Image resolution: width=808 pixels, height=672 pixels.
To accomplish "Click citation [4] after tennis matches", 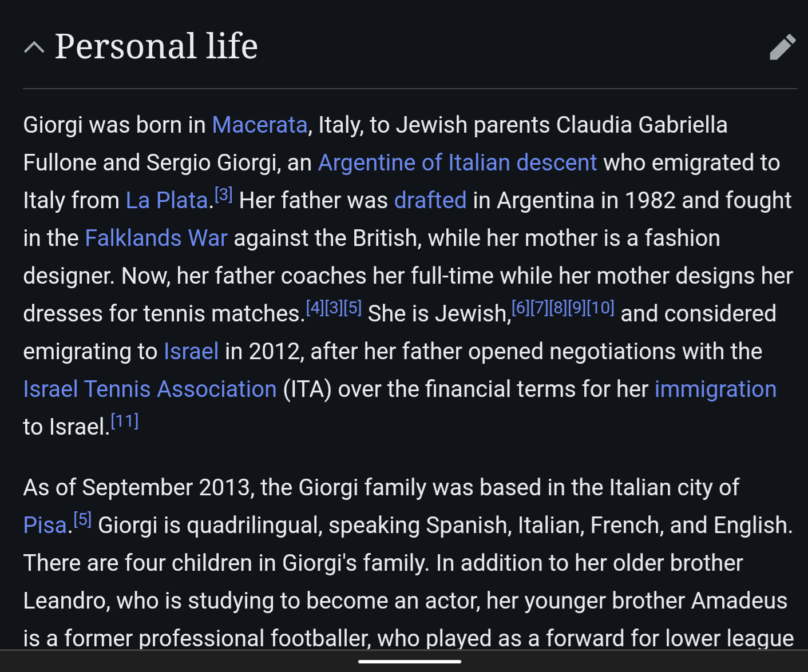I will 315,308.
